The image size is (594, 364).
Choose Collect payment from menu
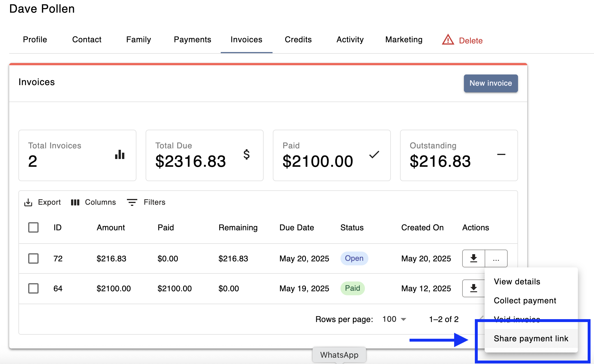coord(525,300)
